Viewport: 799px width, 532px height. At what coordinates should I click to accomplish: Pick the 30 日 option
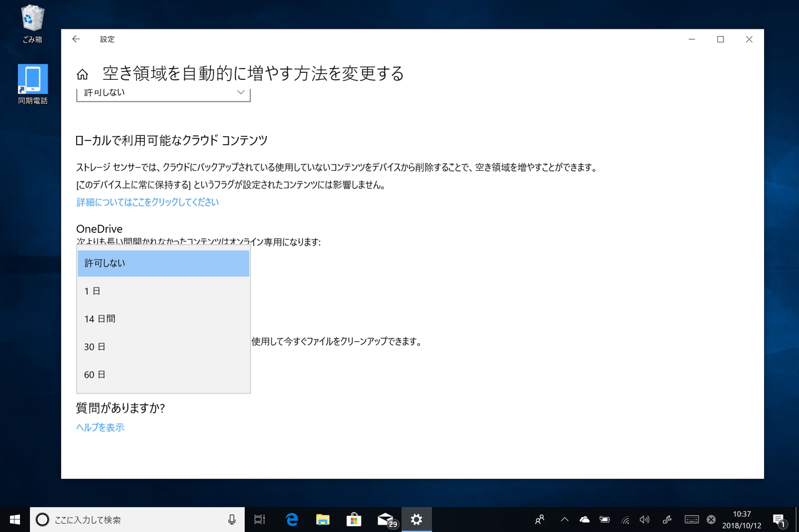pyautogui.click(x=164, y=347)
